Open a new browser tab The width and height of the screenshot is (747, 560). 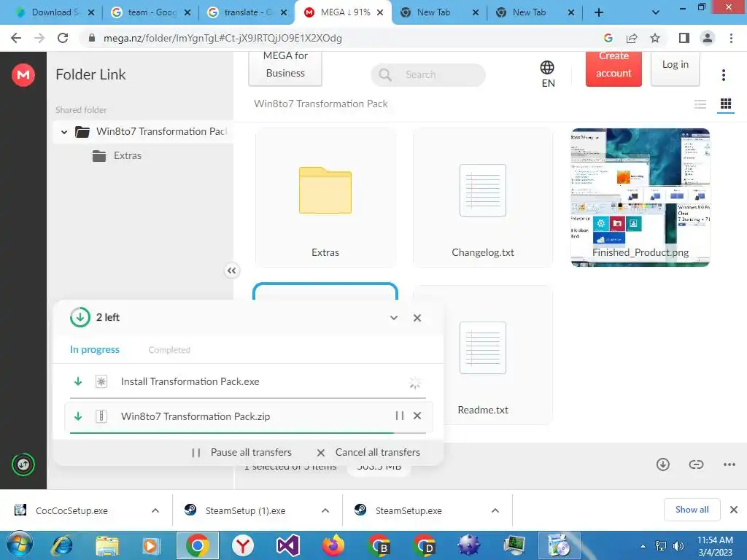pyautogui.click(x=599, y=12)
